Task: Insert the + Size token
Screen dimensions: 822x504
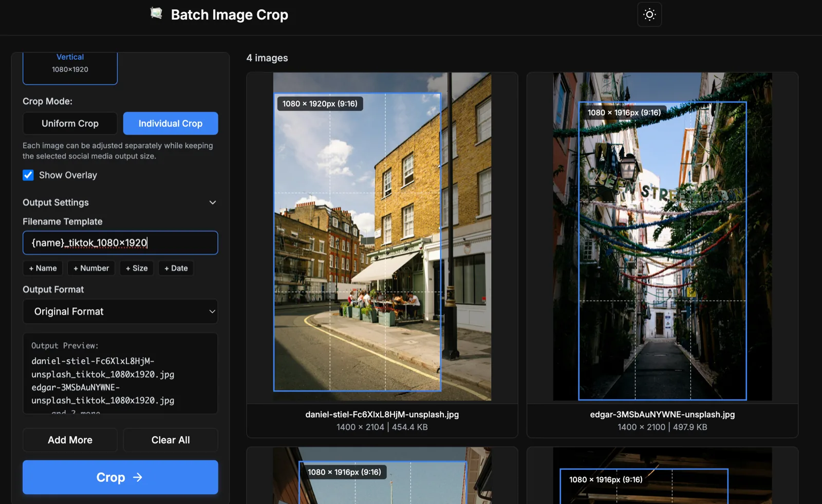Action: (137, 268)
